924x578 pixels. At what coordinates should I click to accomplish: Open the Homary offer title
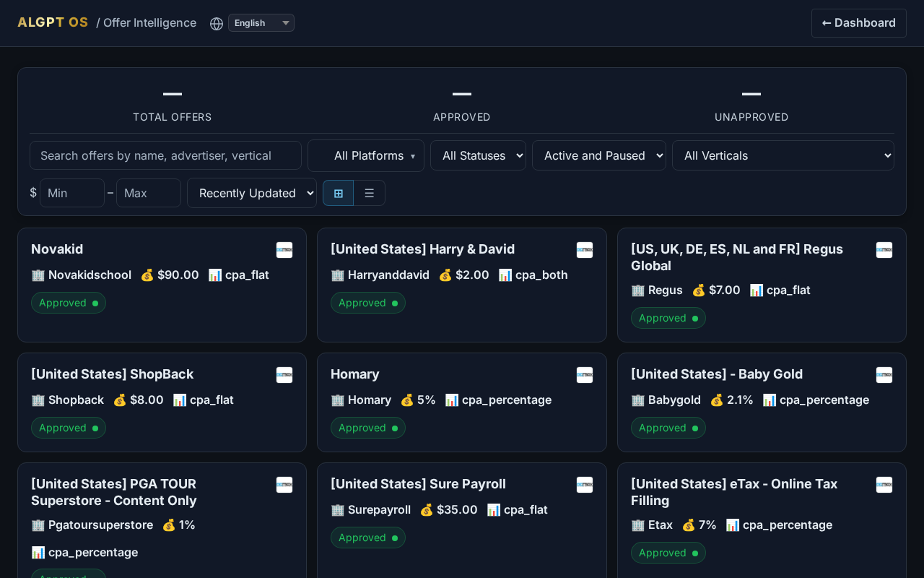coord(355,374)
